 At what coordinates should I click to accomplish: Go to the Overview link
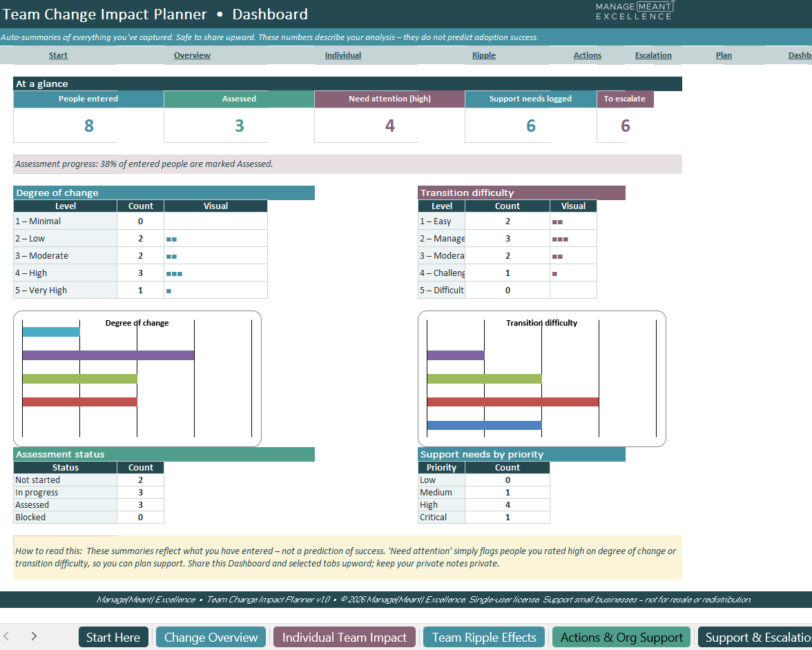pyautogui.click(x=192, y=55)
